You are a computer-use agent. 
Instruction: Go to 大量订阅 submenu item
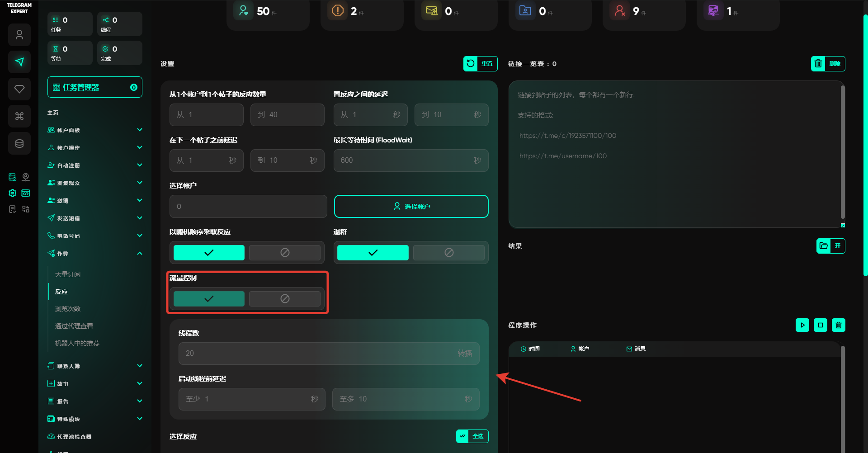tap(68, 274)
